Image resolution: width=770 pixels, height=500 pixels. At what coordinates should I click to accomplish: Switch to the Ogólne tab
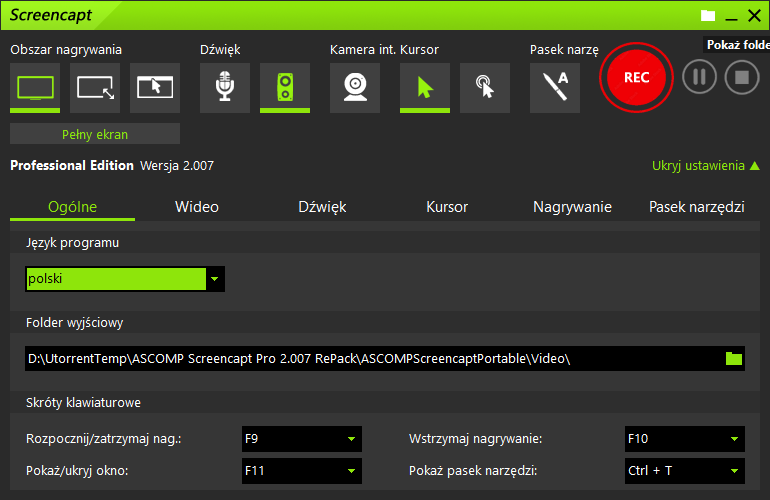pos(72,207)
